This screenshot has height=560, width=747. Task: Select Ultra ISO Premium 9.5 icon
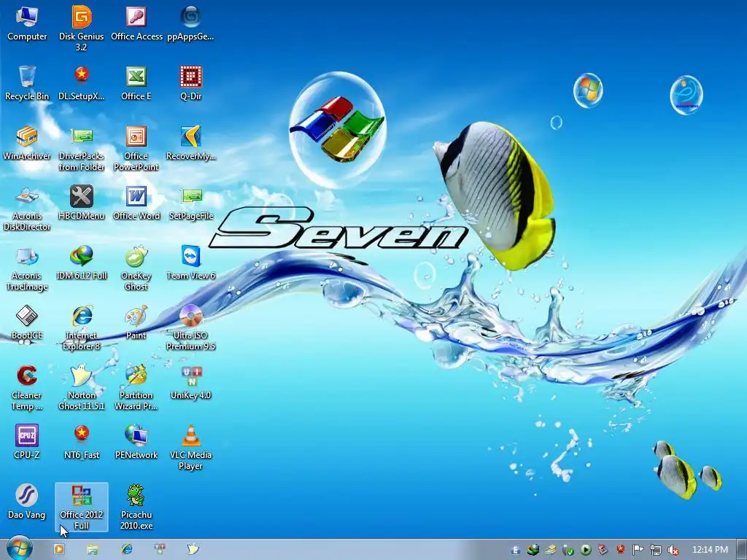190,327
